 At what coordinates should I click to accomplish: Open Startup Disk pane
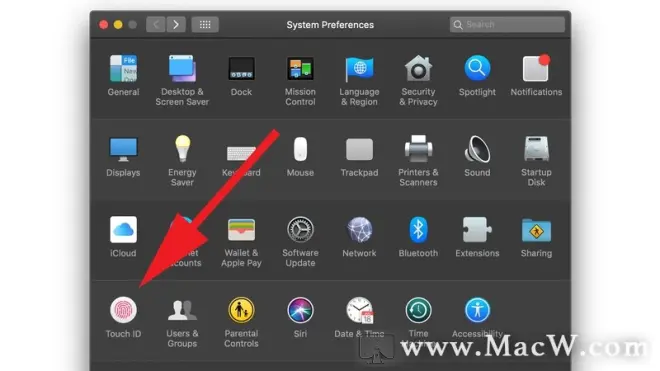pyautogui.click(x=536, y=149)
